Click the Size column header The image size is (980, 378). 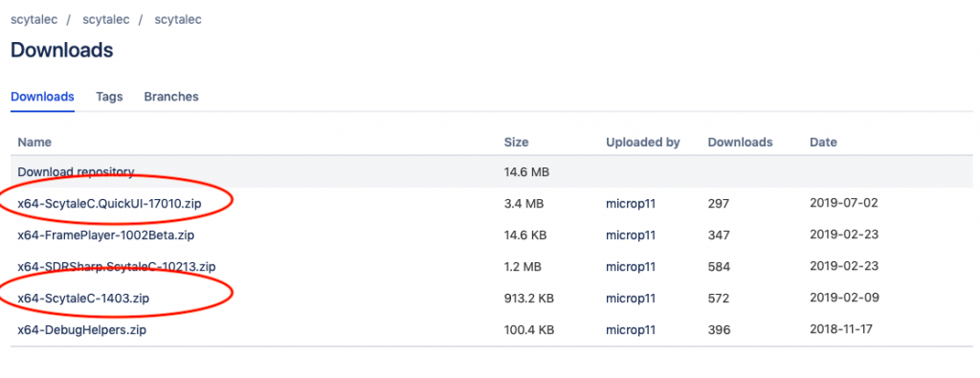516,143
